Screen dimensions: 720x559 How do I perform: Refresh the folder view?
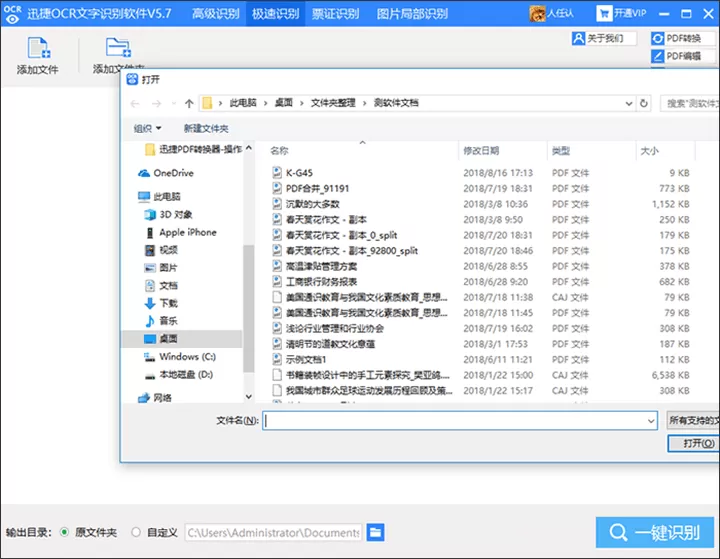(x=644, y=103)
